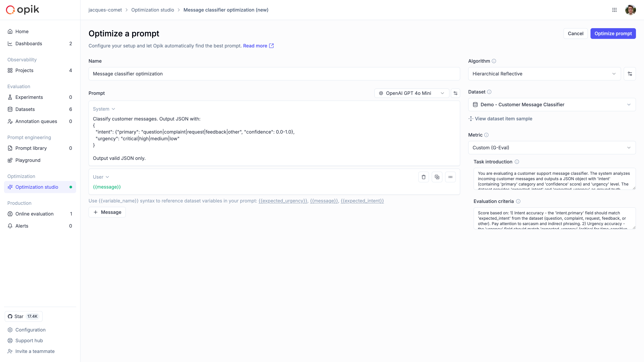This screenshot has height=362, width=644.
Task: Click the Name input field
Action: pos(274,73)
